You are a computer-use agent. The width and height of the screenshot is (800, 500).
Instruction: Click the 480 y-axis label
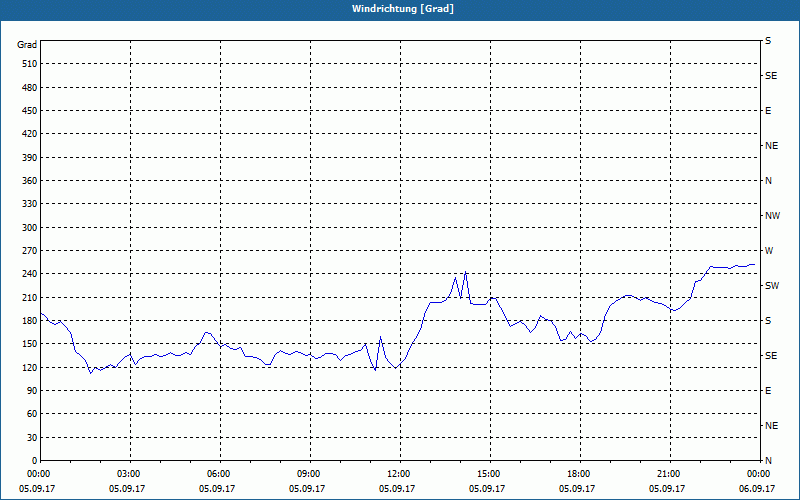click(30, 87)
